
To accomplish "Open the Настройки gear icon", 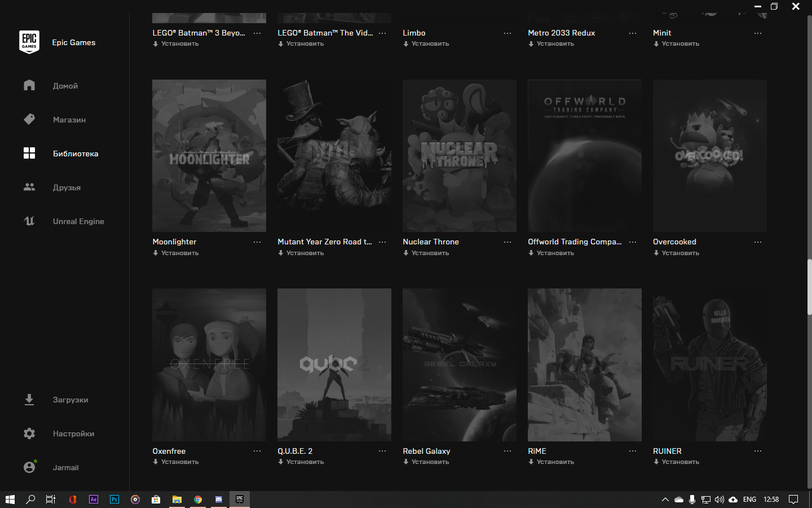I will [x=29, y=433].
